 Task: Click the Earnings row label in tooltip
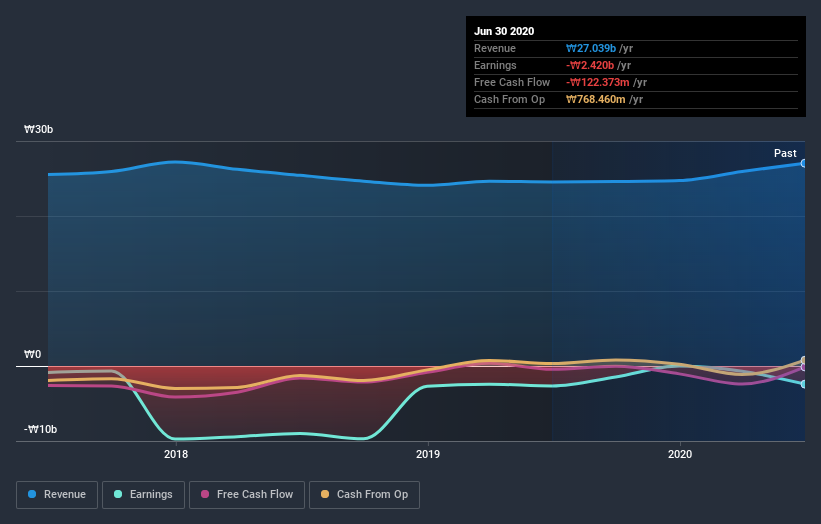pos(495,65)
